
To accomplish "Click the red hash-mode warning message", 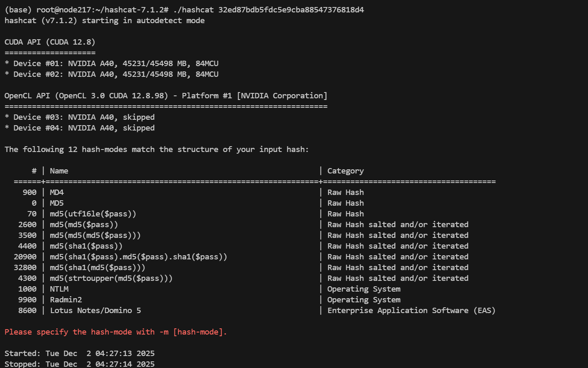I will coord(116,332).
